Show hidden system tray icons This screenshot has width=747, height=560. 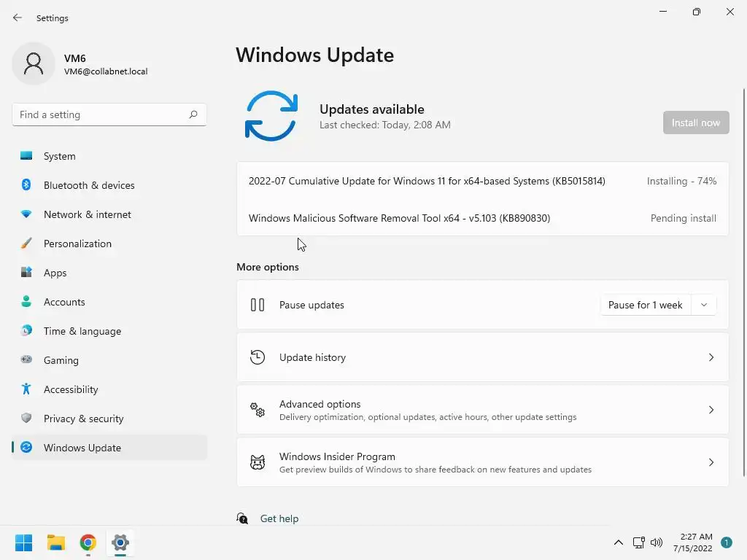619,542
